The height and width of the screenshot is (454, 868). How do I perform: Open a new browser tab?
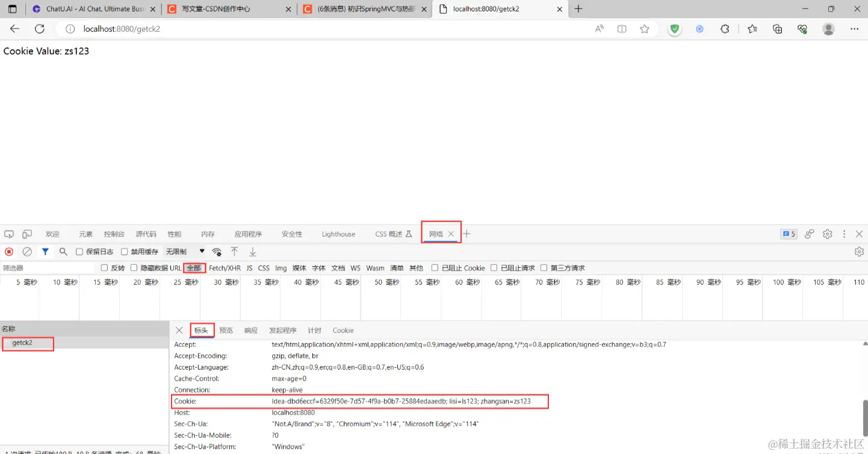[x=578, y=9]
